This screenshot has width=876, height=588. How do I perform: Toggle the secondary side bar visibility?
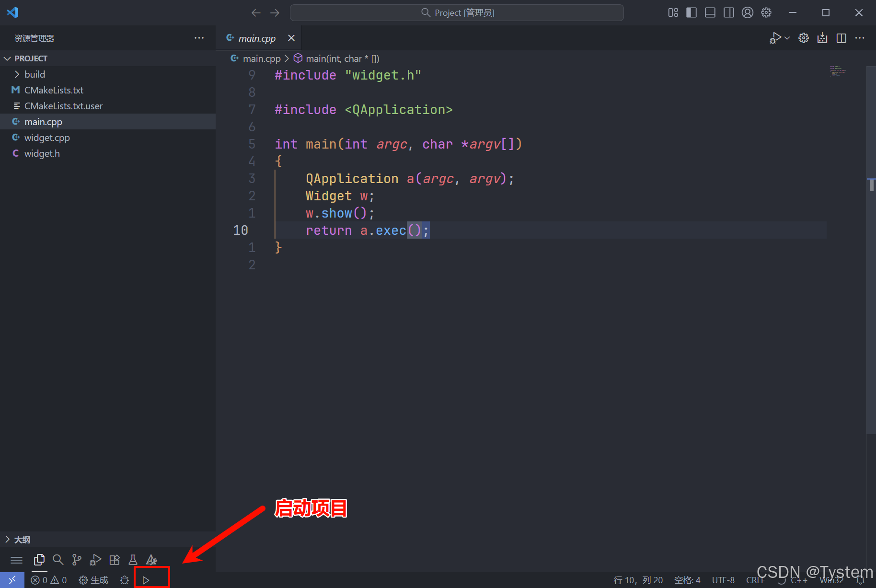click(x=729, y=13)
